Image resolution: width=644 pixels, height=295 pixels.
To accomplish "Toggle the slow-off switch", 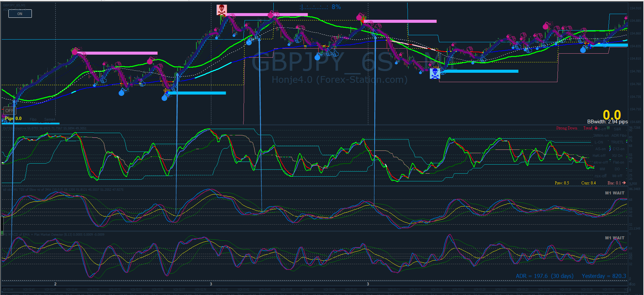I will click(600, 163).
